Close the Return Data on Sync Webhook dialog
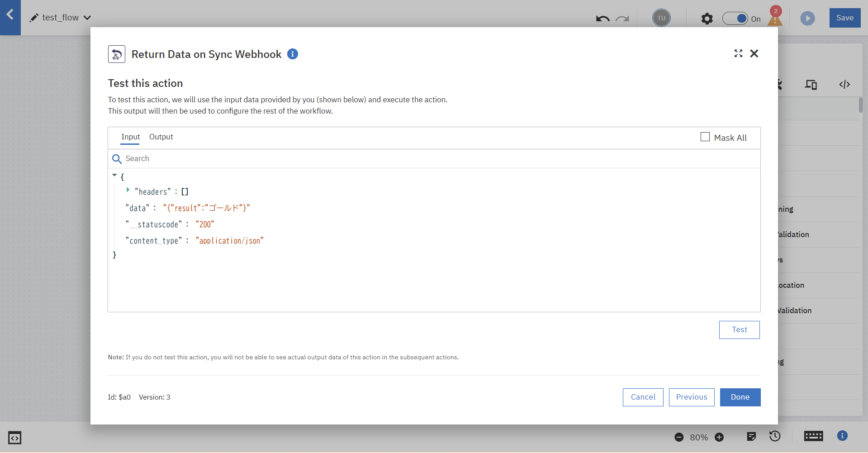The height and width of the screenshot is (453, 868). (754, 53)
